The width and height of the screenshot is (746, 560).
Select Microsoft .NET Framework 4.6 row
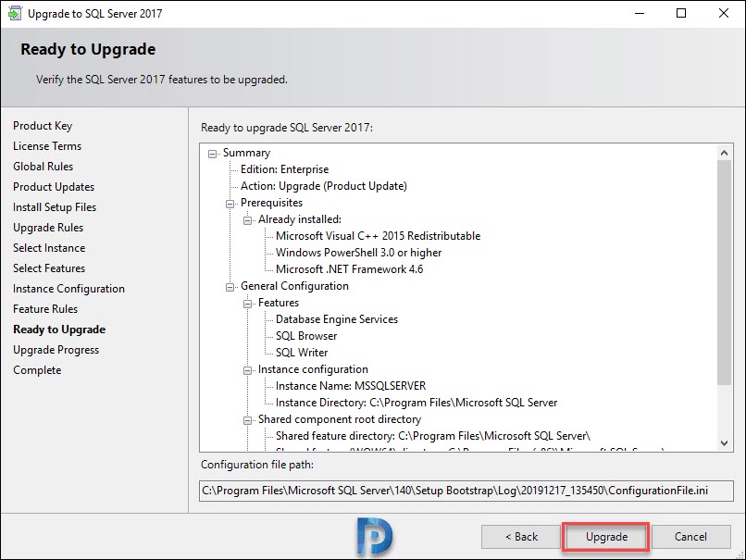tap(349, 269)
